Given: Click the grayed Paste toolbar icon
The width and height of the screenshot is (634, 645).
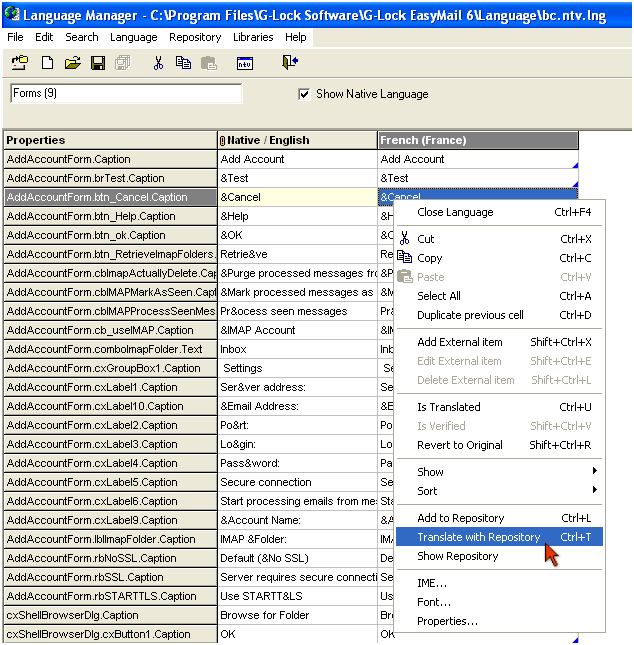Looking at the screenshot, I should tap(209, 63).
